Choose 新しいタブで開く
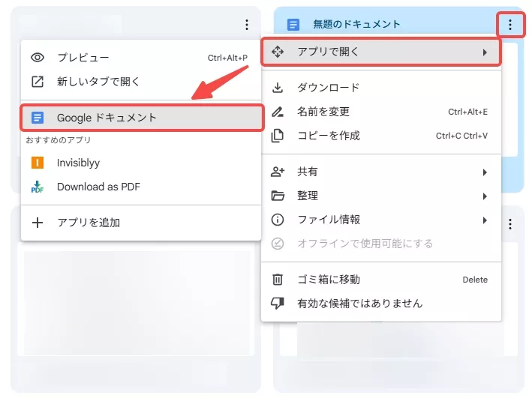This screenshot has width=532, height=401. pos(141,82)
